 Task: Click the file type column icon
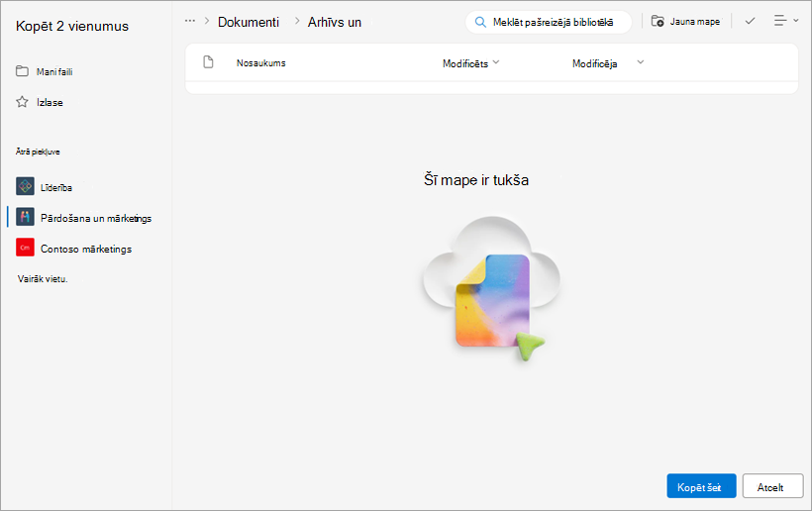click(208, 62)
